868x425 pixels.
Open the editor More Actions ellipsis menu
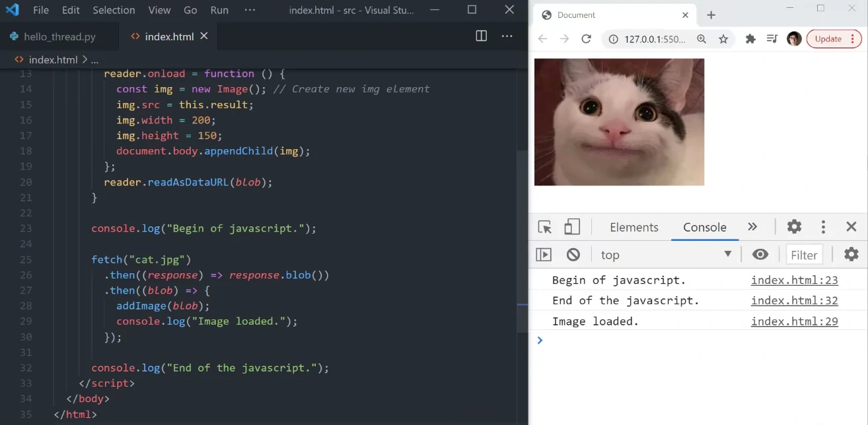pyautogui.click(x=507, y=36)
